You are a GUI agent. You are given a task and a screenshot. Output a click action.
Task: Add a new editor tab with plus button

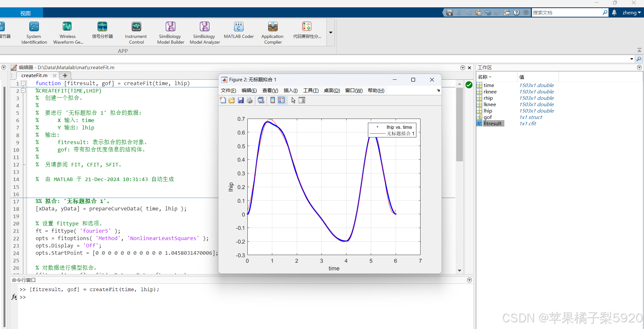pyautogui.click(x=65, y=76)
